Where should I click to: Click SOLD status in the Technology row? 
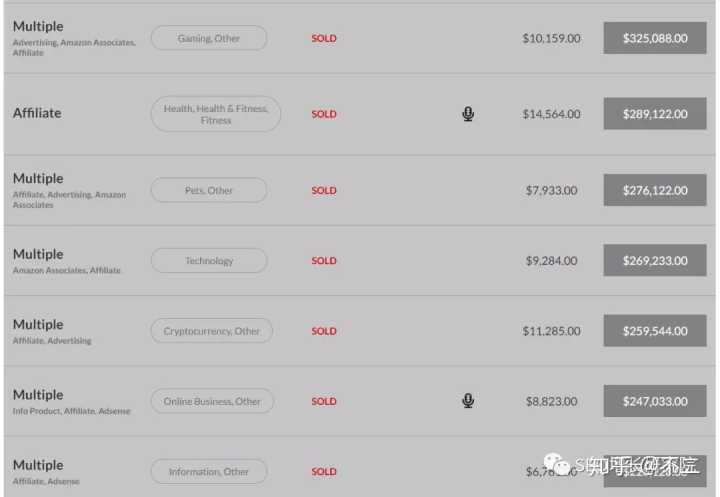click(x=324, y=260)
